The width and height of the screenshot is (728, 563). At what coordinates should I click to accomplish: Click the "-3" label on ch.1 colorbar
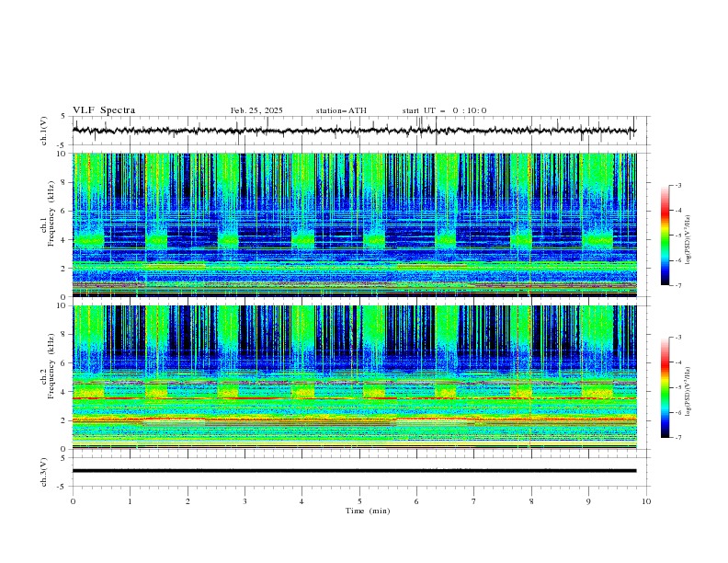pyautogui.click(x=677, y=185)
